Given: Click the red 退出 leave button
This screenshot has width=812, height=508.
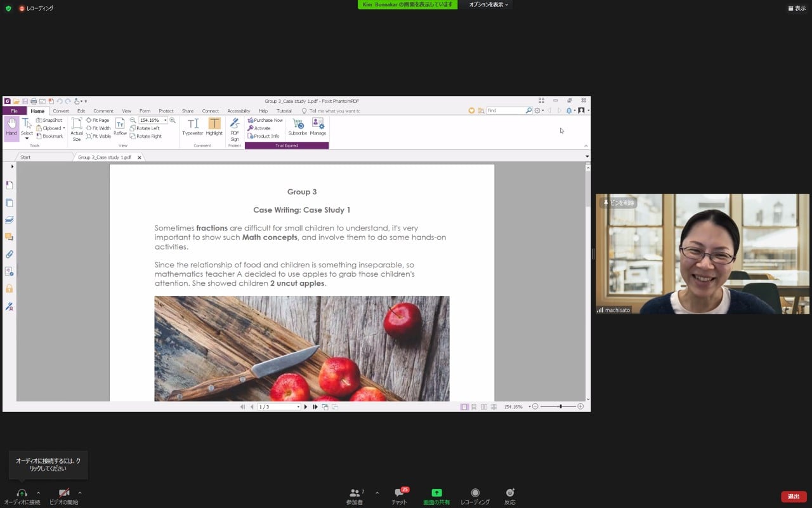Looking at the screenshot, I should [794, 497].
